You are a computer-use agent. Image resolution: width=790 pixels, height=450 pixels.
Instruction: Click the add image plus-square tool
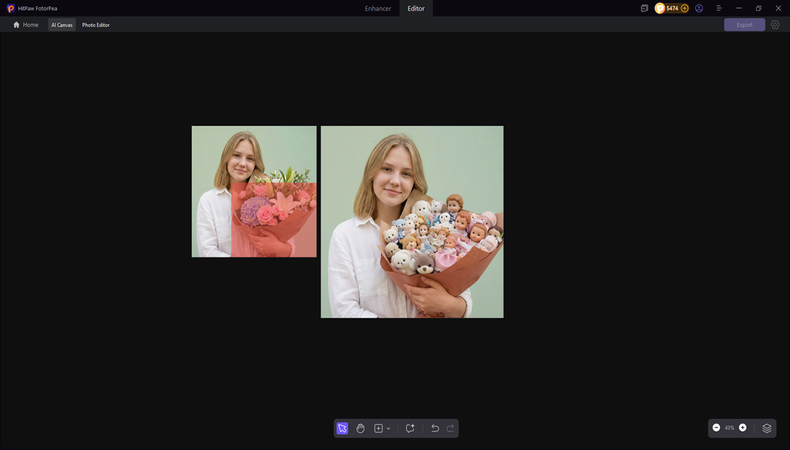click(x=378, y=428)
